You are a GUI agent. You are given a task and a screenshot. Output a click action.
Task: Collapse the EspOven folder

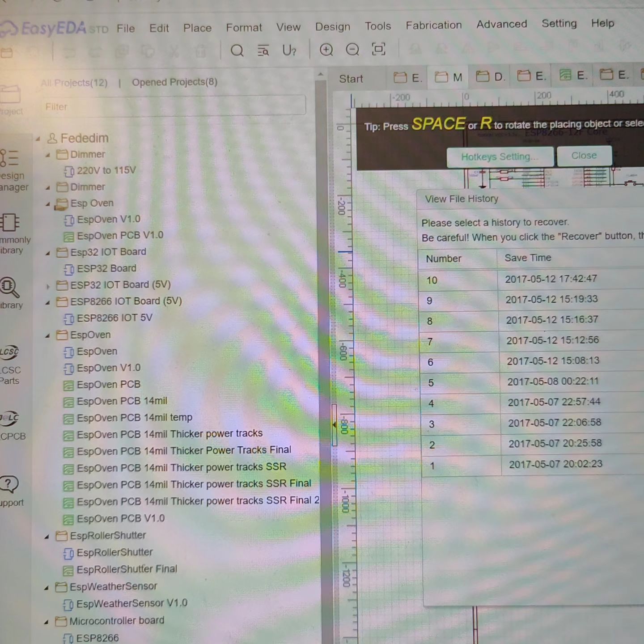tap(47, 336)
